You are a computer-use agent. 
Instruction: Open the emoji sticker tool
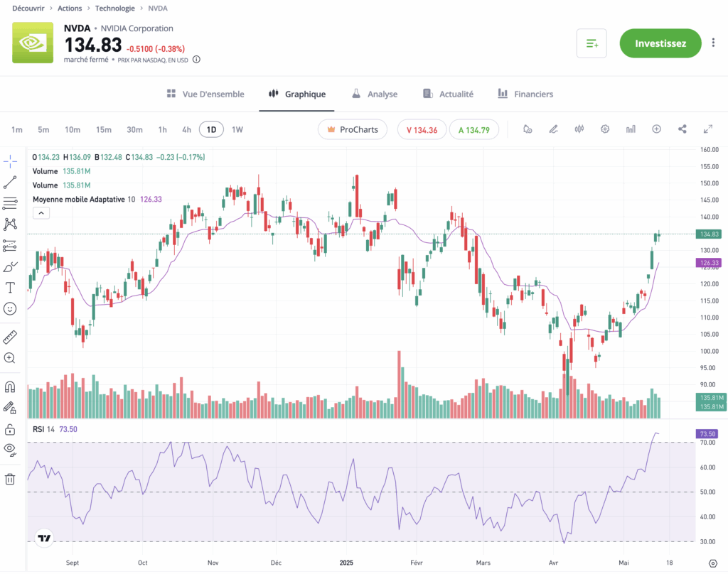pyautogui.click(x=10, y=308)
